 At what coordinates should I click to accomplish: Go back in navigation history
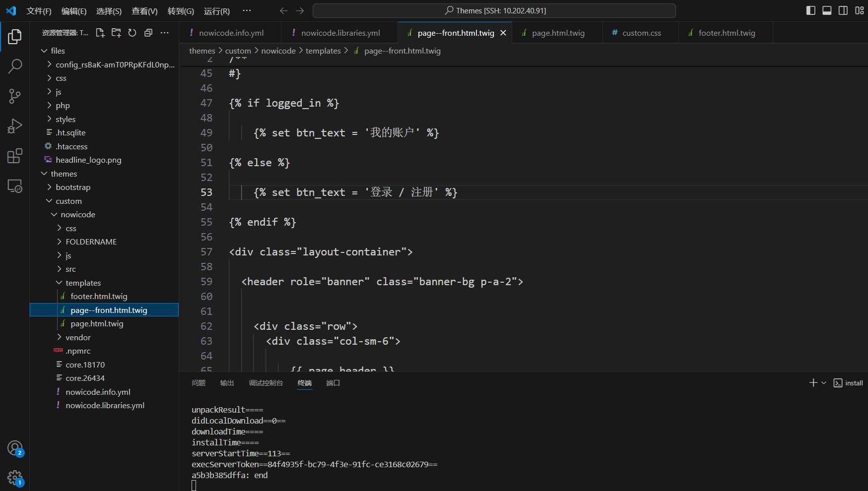[283, 10]
